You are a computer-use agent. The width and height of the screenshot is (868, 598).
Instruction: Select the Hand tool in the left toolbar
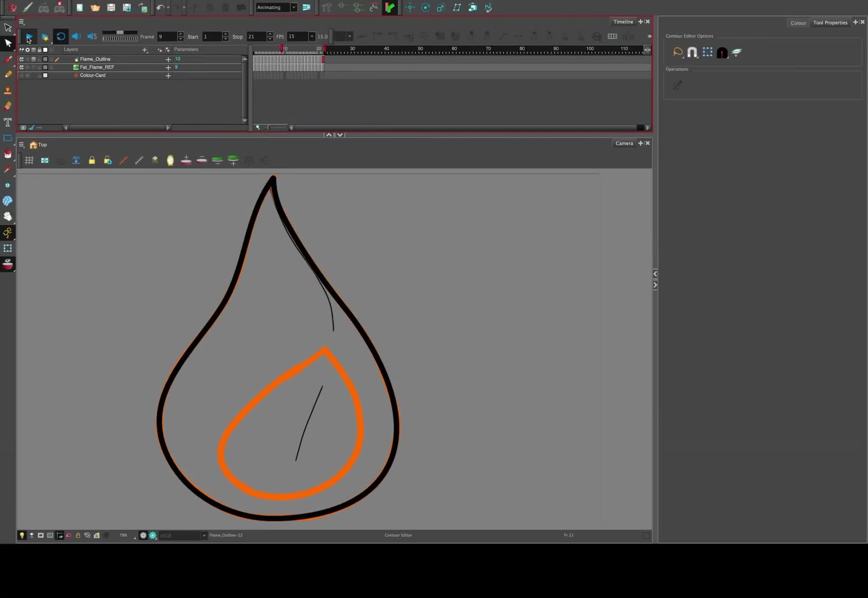tap(8, 217)
